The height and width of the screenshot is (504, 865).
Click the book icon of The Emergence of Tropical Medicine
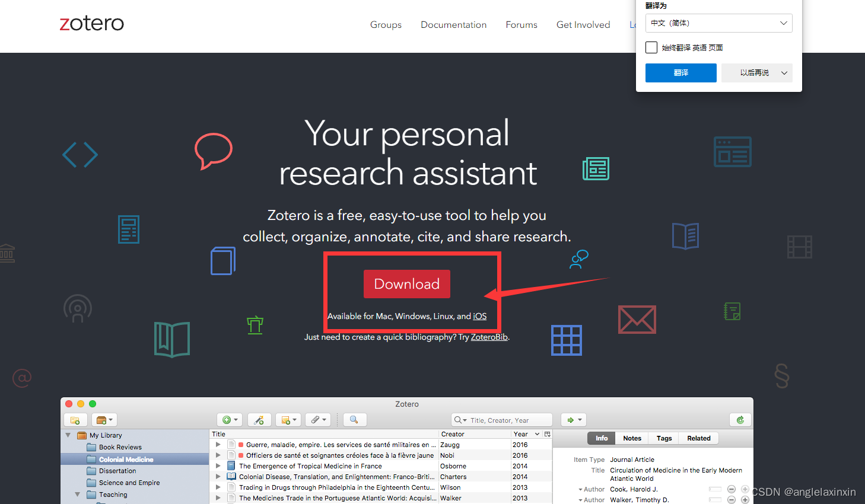pos(231,466)
